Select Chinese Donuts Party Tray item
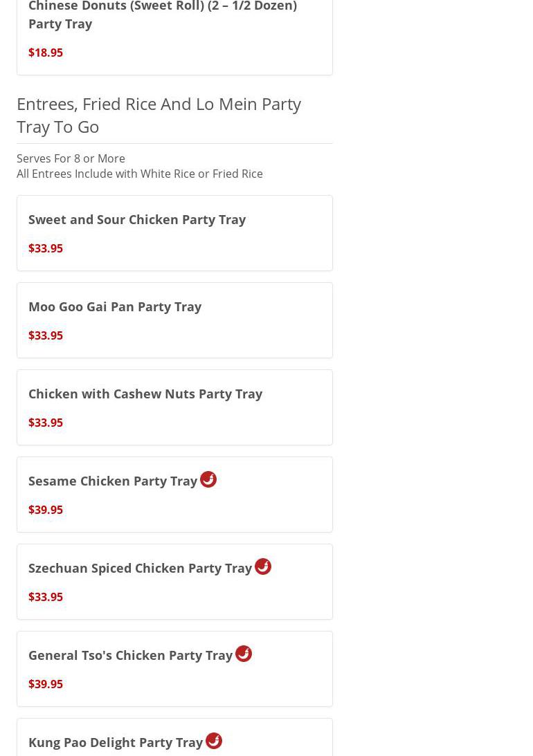 point(162,15)
